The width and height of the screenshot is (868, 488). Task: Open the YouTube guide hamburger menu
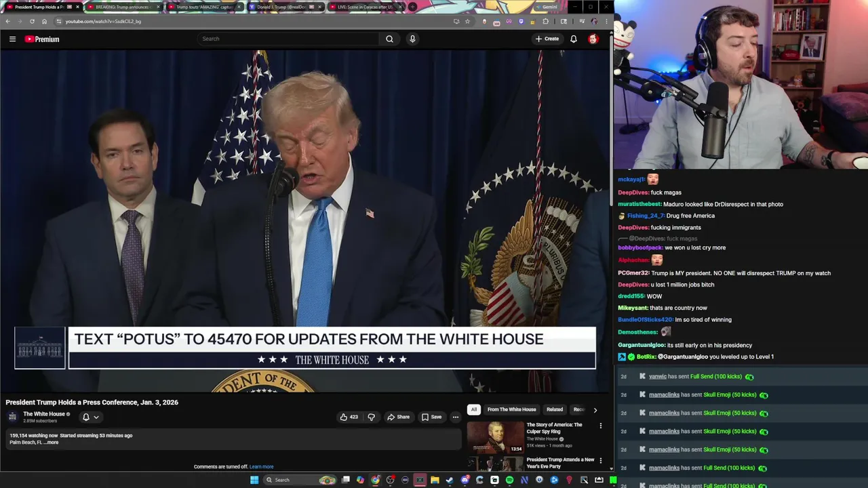(12, 39)
